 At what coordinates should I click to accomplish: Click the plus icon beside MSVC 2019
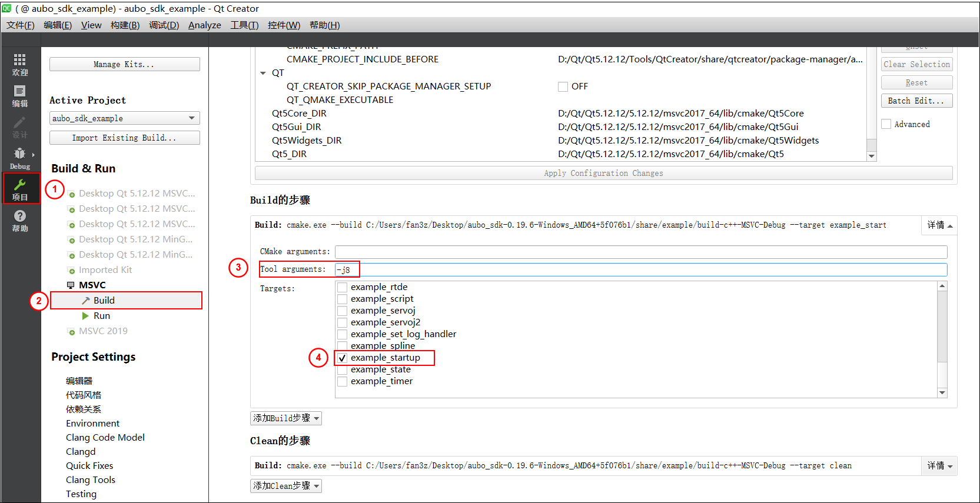click(72, 332)
